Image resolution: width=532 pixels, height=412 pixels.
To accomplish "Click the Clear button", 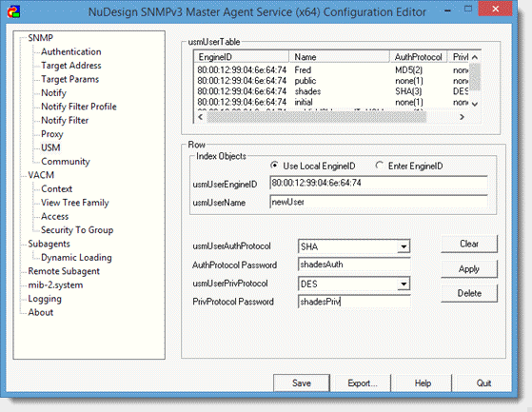I will tap(469, 244).
